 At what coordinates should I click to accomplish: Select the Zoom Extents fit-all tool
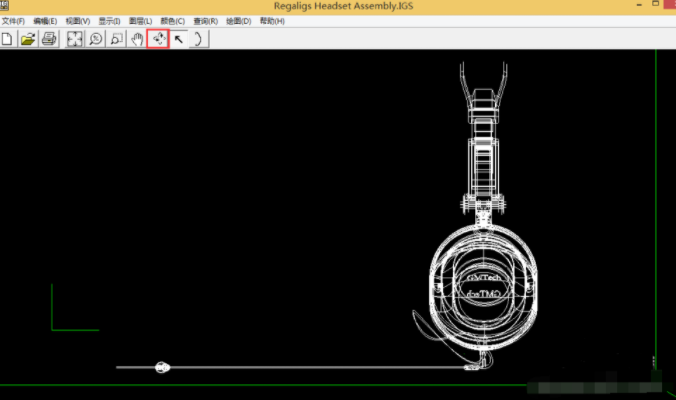75,39
